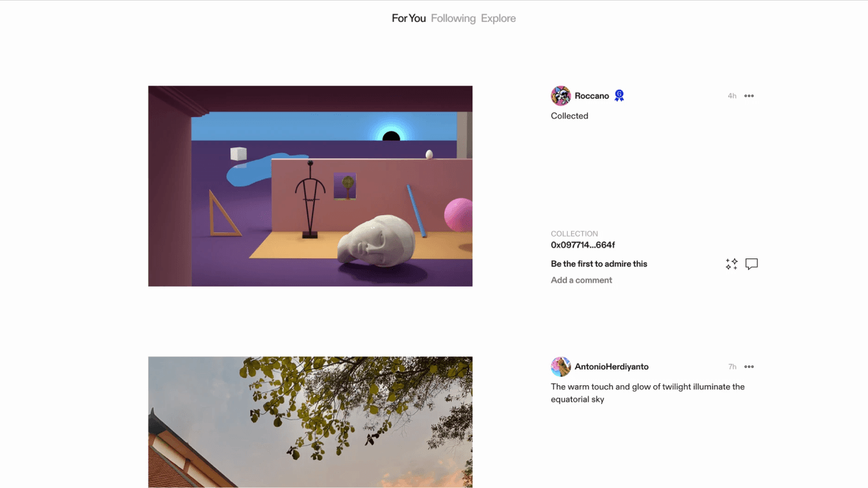This screenshot has height=488, width=868.
Task: Click the COLLECTION label
Action: 575,234
